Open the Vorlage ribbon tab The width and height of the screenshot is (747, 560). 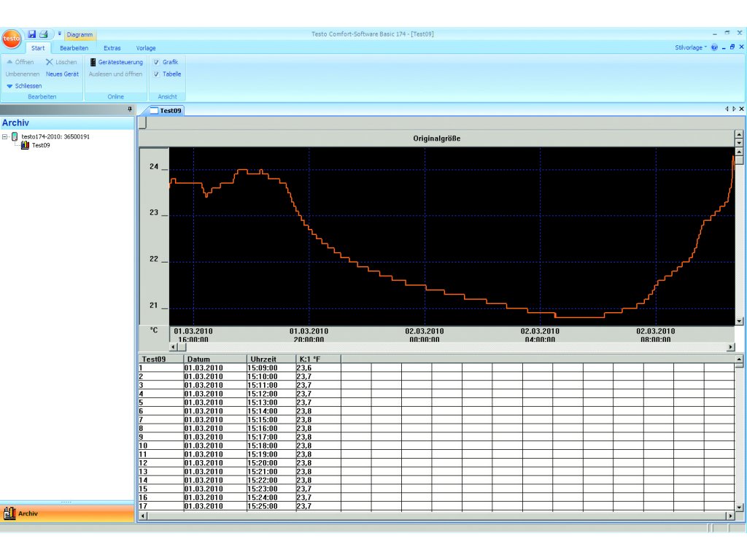(x=146, y=48)
